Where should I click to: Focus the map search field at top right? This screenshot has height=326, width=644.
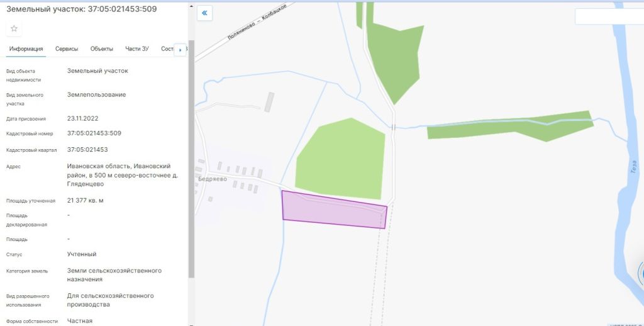tap(609, 16)
